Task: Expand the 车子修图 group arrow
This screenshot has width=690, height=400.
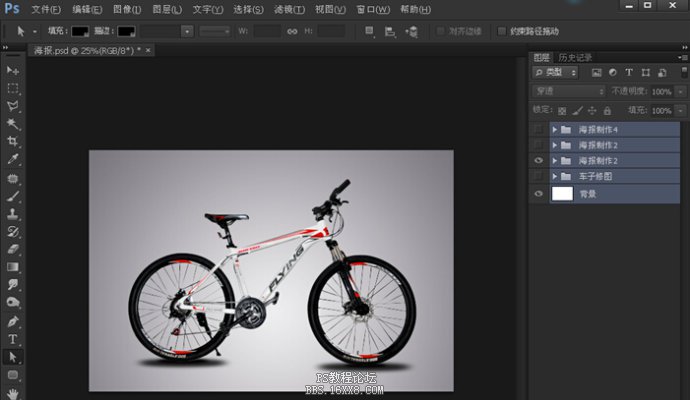Action: point(555,176)
